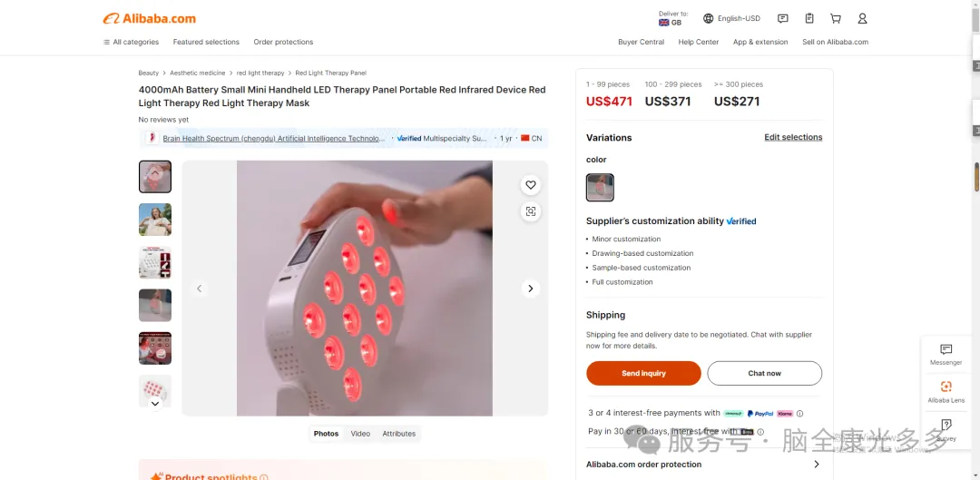Select the woman holding device thumbnail
The image size is (980, 480).
click(x=155, y=220)
